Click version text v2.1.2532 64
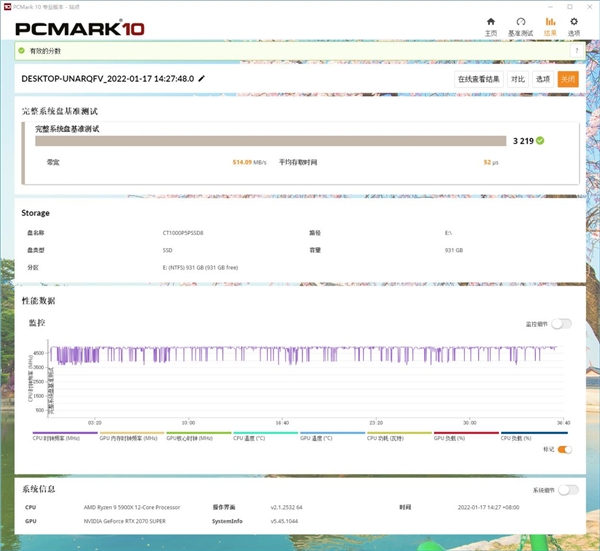Image resolution: width=600 pixels, height=551 pixels. click(287, 507)
